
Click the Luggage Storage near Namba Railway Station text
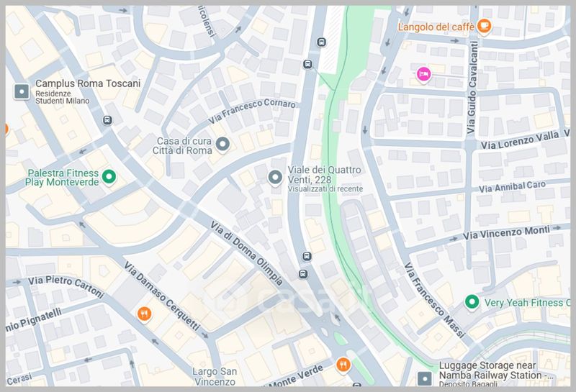click(x=496, y=370)
